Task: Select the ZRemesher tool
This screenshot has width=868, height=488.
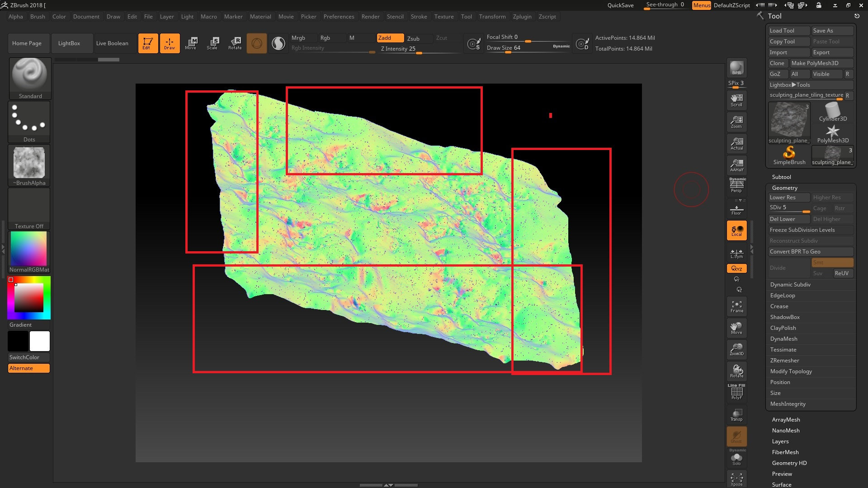Action: click(783, 361)
